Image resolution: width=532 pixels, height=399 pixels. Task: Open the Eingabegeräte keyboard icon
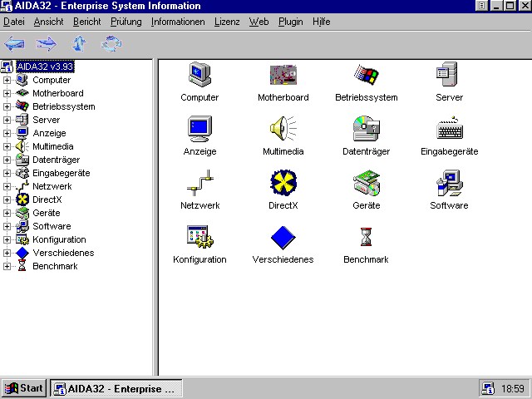449,130
